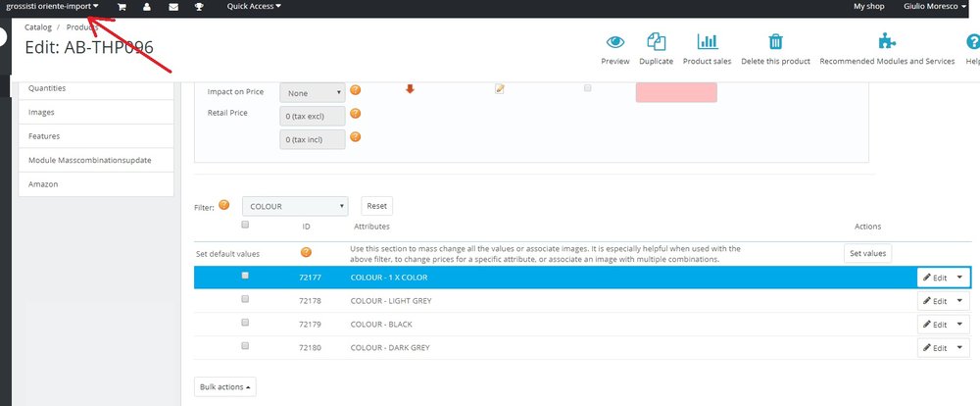Viewport: 980px width, 406px height.
Task: Tick checkbox for COLOUR - BLACK row
Action: pyautogui.click(x=245, y=323)
